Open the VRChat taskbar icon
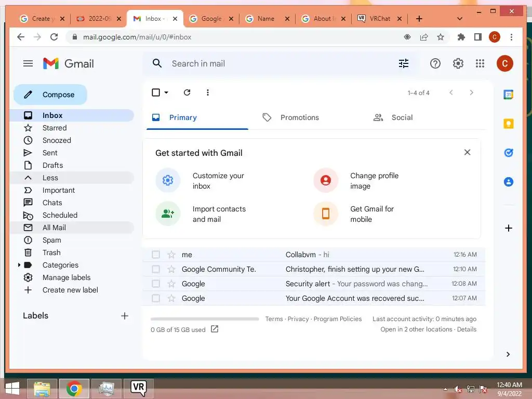532x399 pixels. pos(138,389)
